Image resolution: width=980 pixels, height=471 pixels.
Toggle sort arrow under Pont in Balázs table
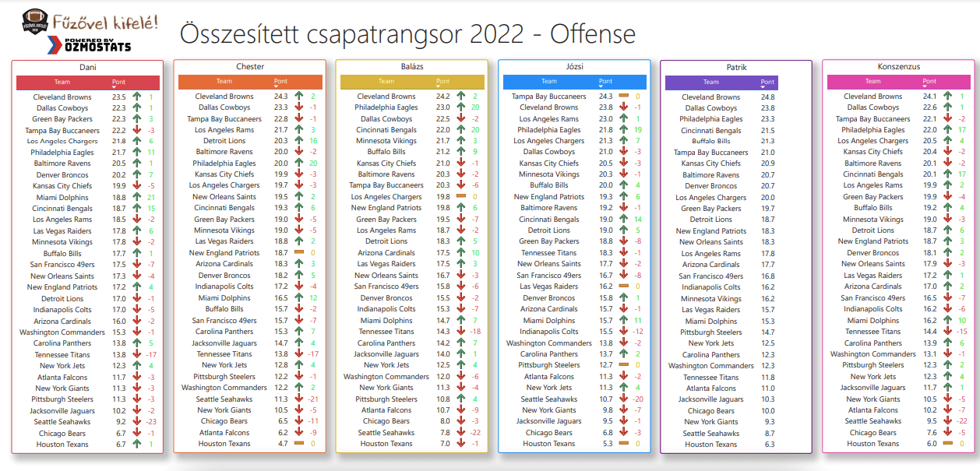tap(438, 86)
